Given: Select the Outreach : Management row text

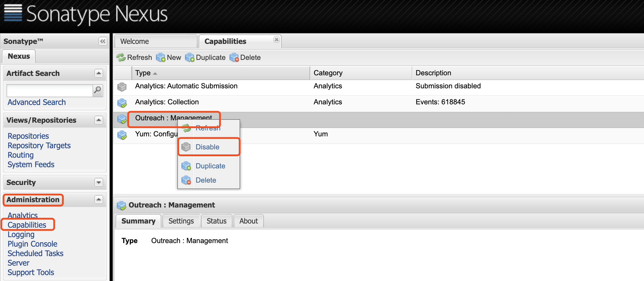Looking at the screenshot, I should (x=173, y=118).
